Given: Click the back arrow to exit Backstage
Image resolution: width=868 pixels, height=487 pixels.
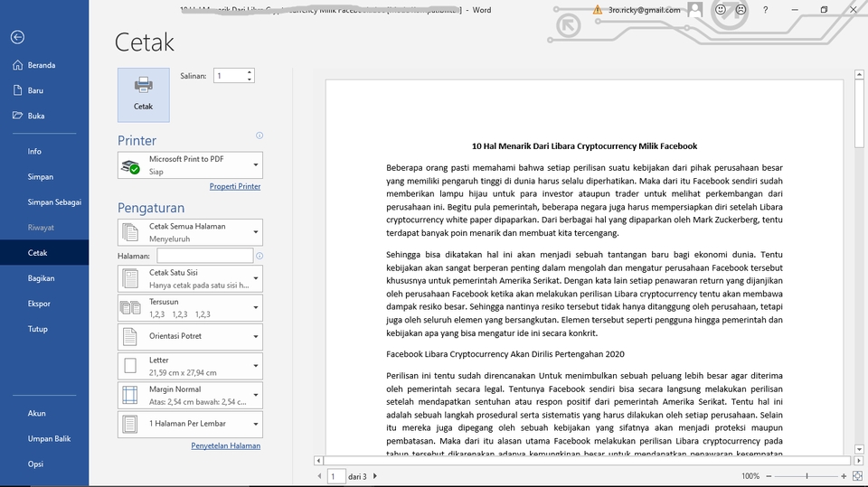Looking at the screenshot, I should (x=17, y=37).
